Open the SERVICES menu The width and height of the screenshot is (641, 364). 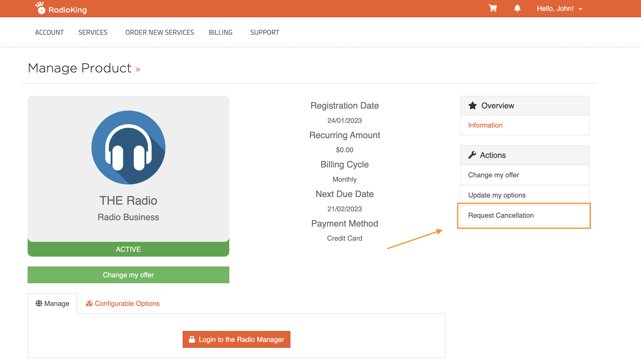tap(93, 32)
